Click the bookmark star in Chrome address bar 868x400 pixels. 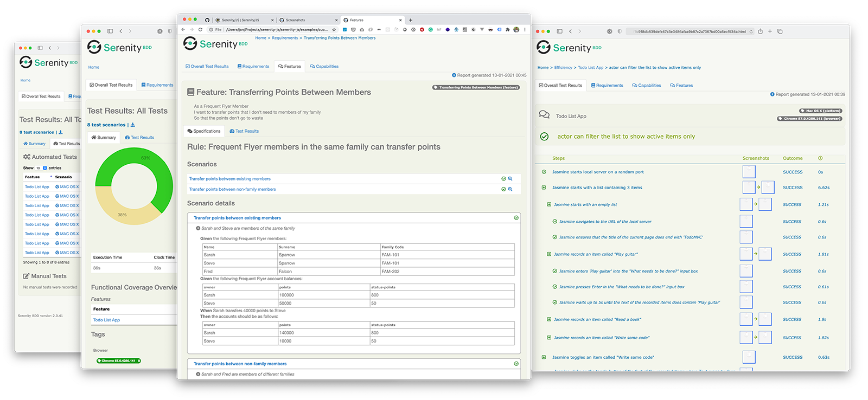[x=334, y=30]
